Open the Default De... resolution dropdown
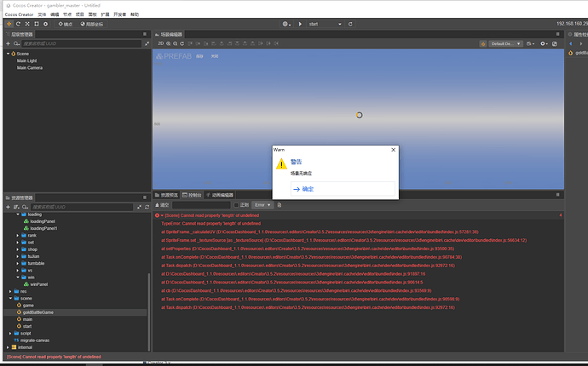The image size is (588, 366). point(505,43)
